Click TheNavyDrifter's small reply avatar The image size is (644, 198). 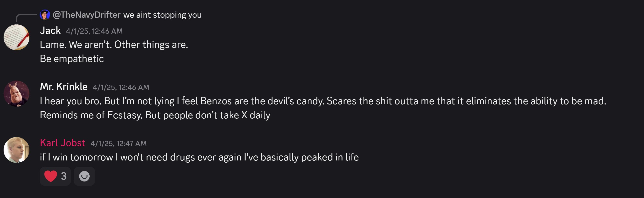tap(45, 15)
